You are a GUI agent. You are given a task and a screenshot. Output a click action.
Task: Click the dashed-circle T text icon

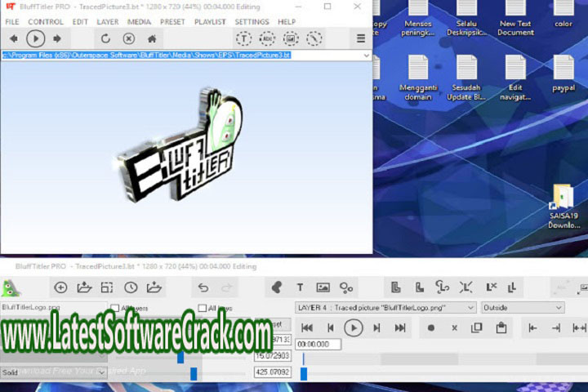tap(243, 38)
